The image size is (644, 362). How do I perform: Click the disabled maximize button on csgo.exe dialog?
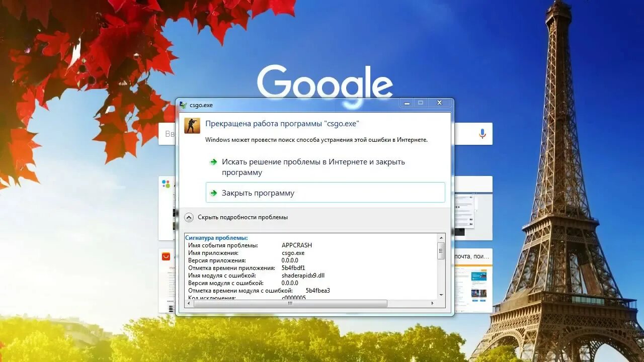point(421,103)
